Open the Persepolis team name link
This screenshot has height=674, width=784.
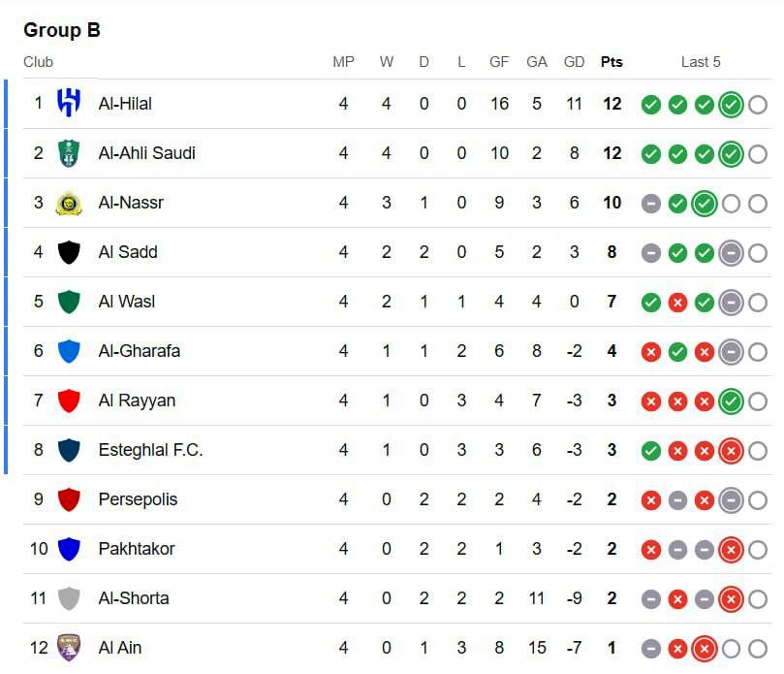(x=138, y=499)
